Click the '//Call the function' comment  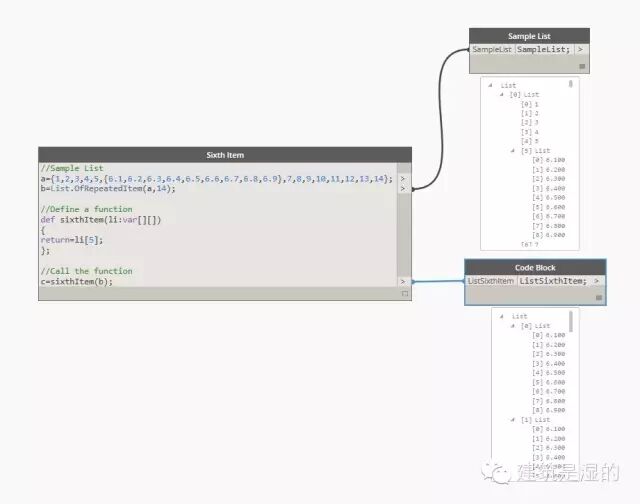click(86, 271)
